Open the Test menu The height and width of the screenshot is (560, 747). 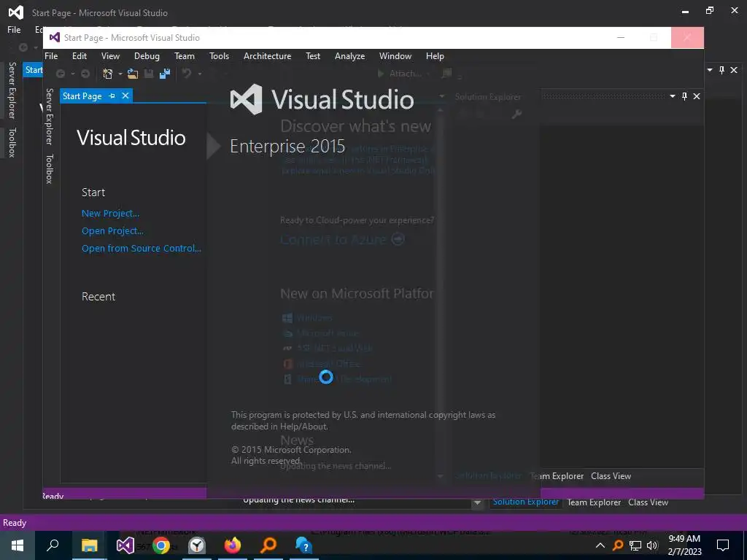[x=313, y=56]
